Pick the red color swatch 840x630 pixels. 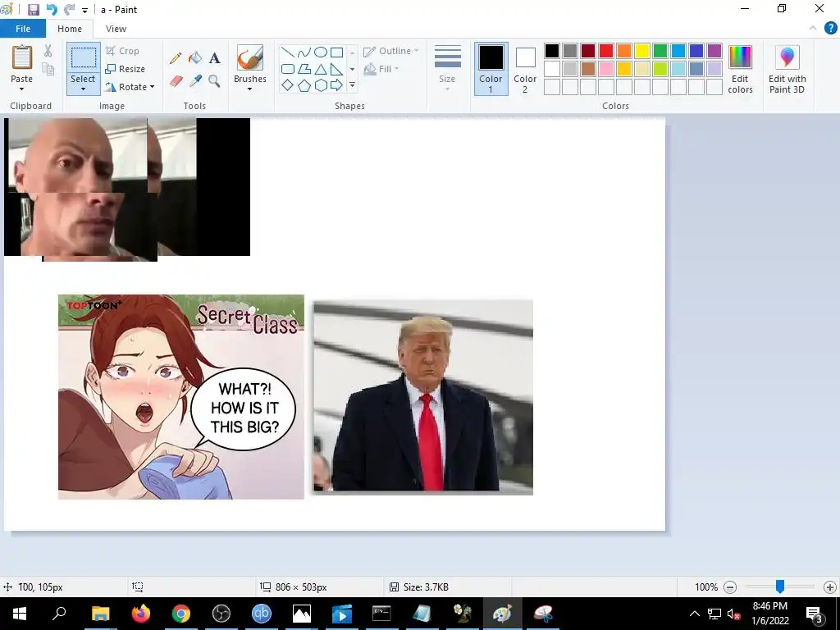[x=606, y=51]
